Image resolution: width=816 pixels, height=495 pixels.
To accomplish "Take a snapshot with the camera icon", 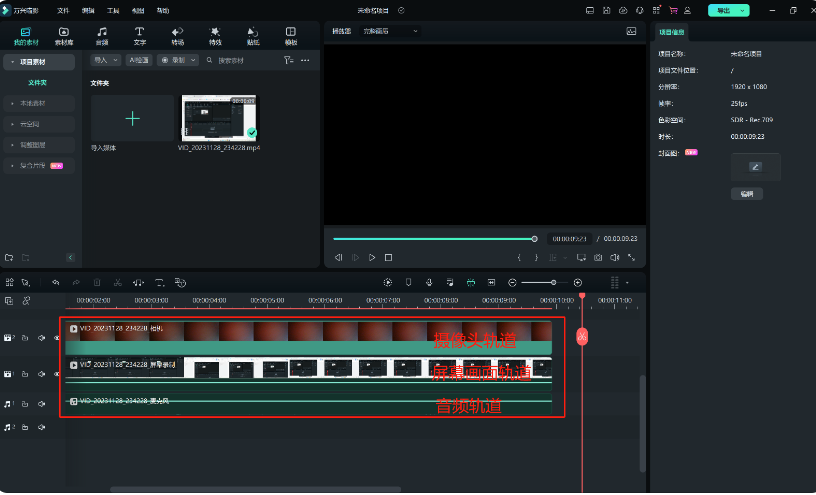I will pos(598,257).
